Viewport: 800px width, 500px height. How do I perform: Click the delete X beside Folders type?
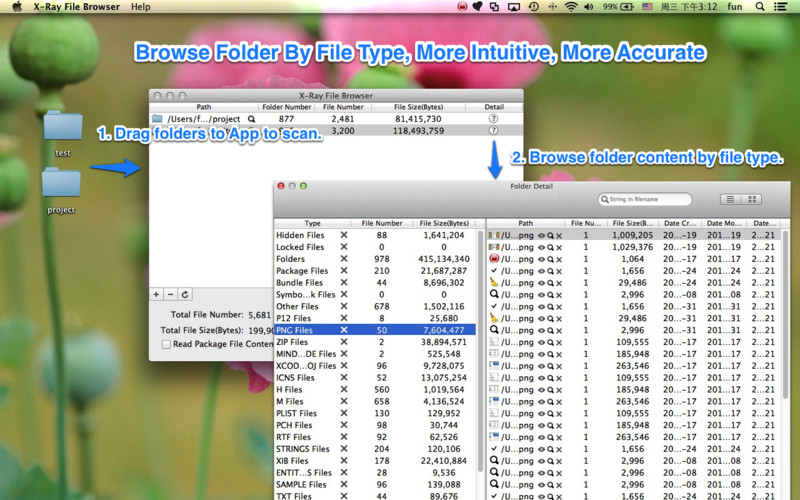tap(344, 259)
